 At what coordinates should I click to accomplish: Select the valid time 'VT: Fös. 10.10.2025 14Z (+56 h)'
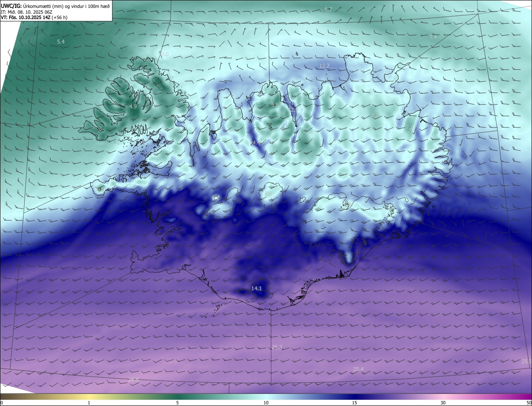pos(34,17)
